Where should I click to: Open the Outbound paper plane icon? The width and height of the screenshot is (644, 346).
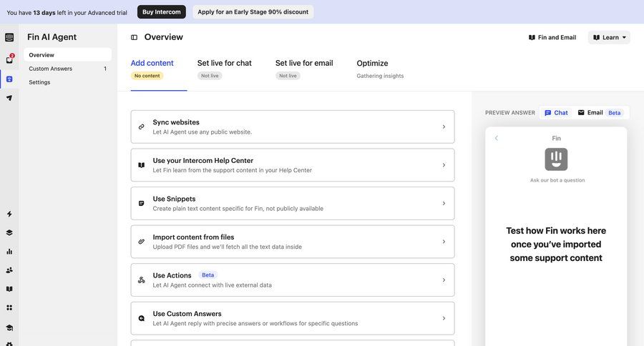9,98
